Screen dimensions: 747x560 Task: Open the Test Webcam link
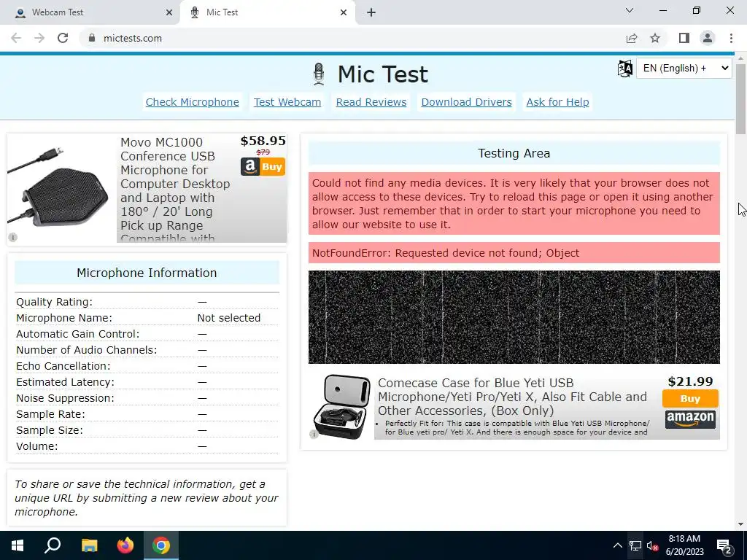tap(287, 102)
